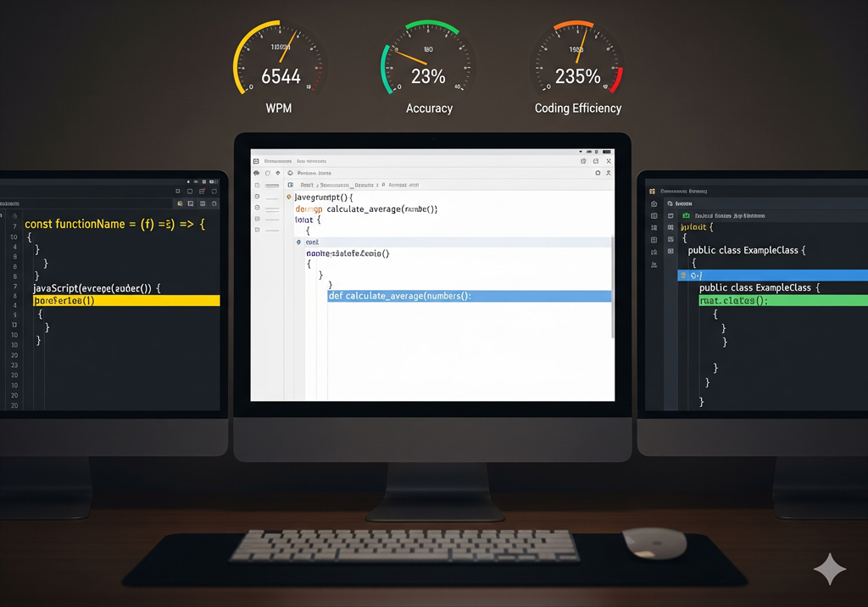868x607 pixels.
Task: Select the green file status icon above the Java code
Action: tap(687, 215)
